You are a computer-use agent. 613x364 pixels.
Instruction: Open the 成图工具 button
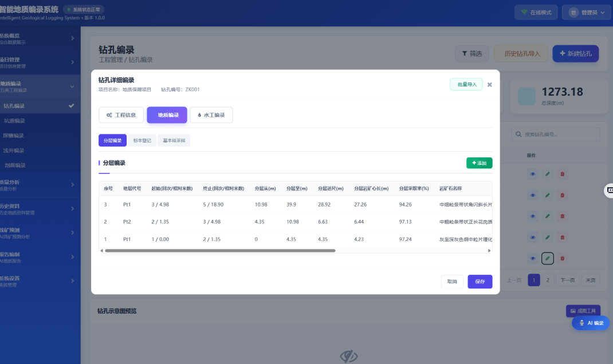coord(583,311)
